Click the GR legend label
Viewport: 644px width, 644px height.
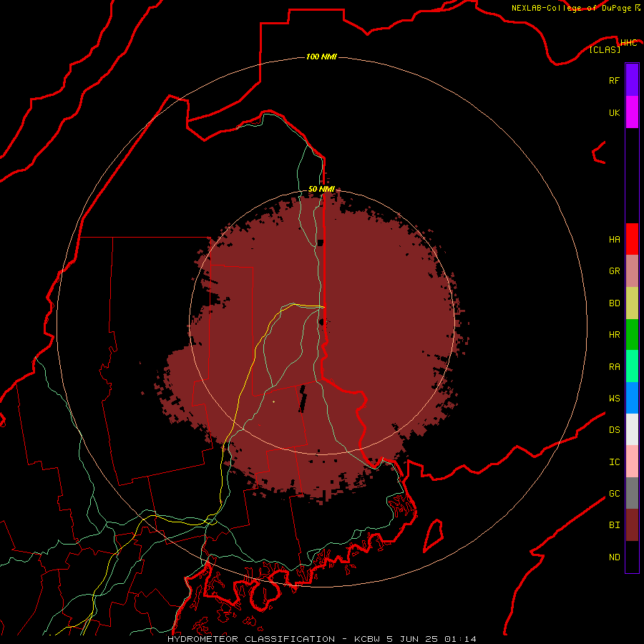click(614, 271)
